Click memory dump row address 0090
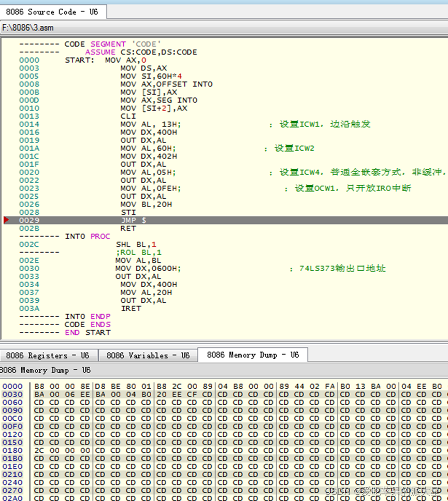Viewport: 448px width, 501px height. (x=12, y=410)
